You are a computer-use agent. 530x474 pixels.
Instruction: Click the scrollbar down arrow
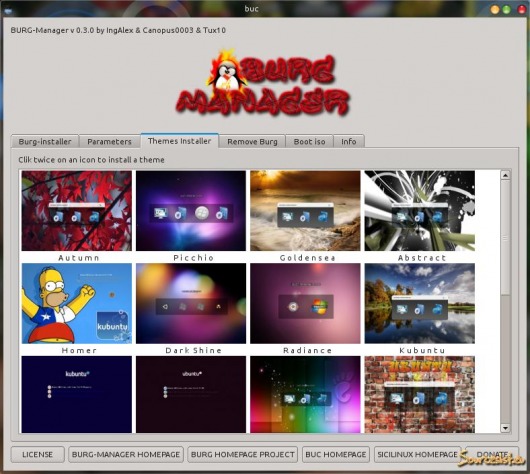[505, 428]
